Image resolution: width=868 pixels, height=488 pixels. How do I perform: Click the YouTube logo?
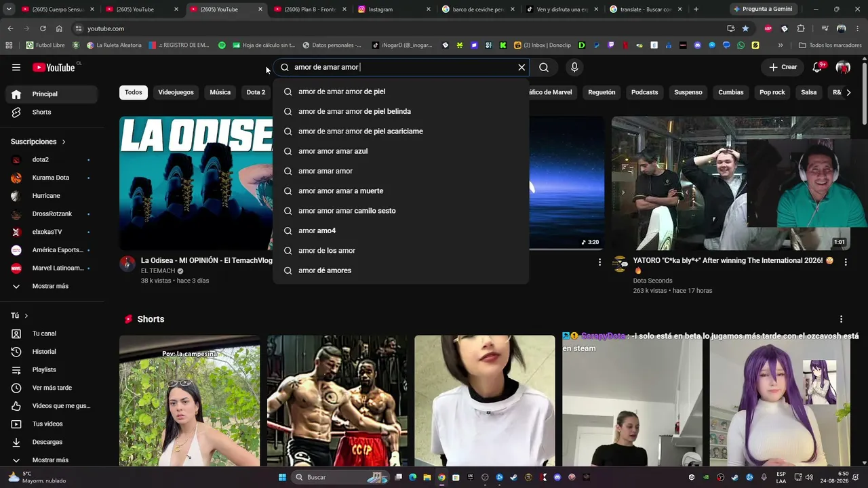tap(54, 67)
